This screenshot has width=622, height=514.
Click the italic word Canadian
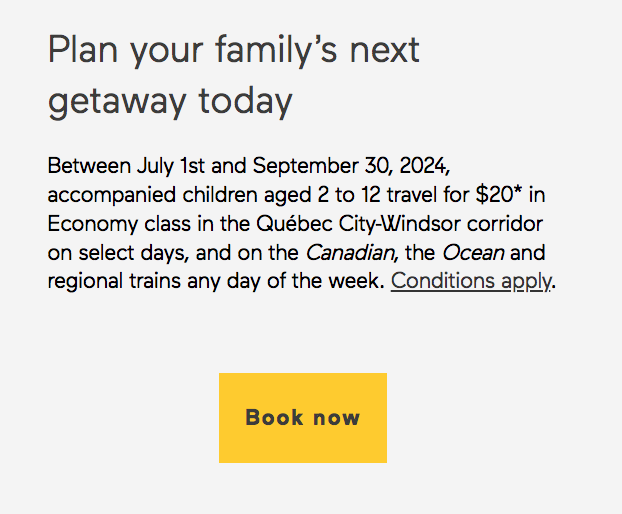[350, 253]
